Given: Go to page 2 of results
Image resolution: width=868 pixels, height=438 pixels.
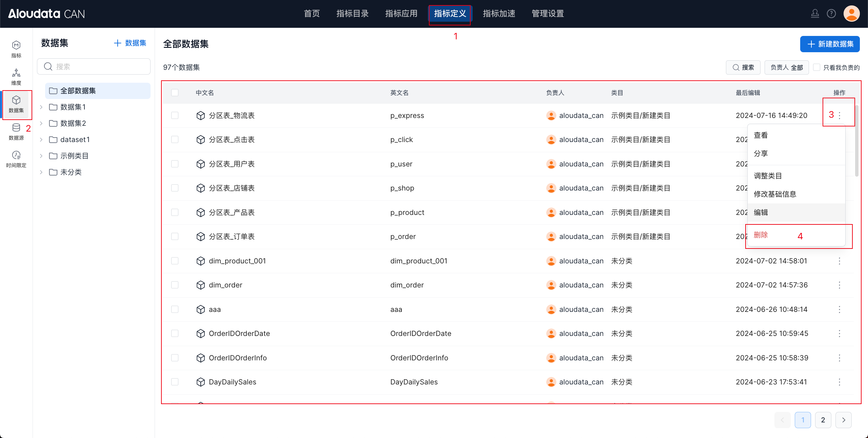Looking at the screenshot, I should (x=823, y=420).
